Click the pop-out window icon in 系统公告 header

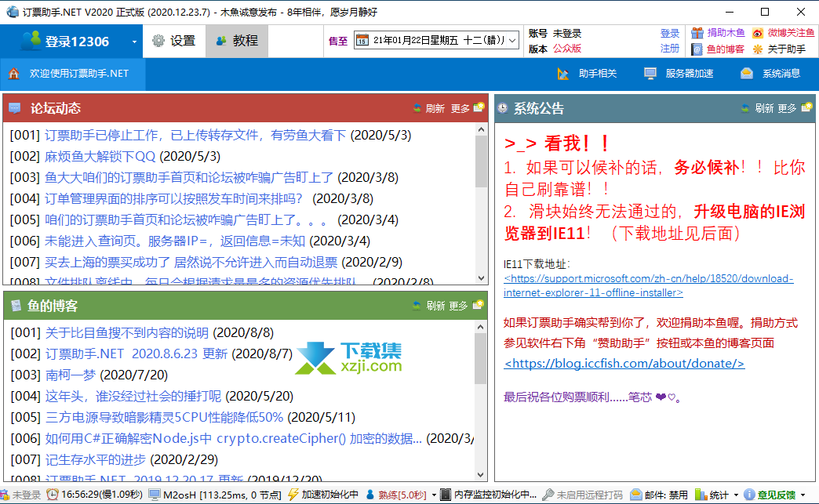[807, 107]
